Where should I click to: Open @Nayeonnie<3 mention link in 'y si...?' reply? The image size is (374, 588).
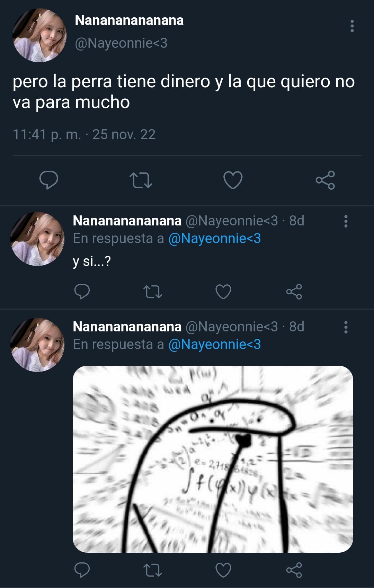(x=214, y=239)
